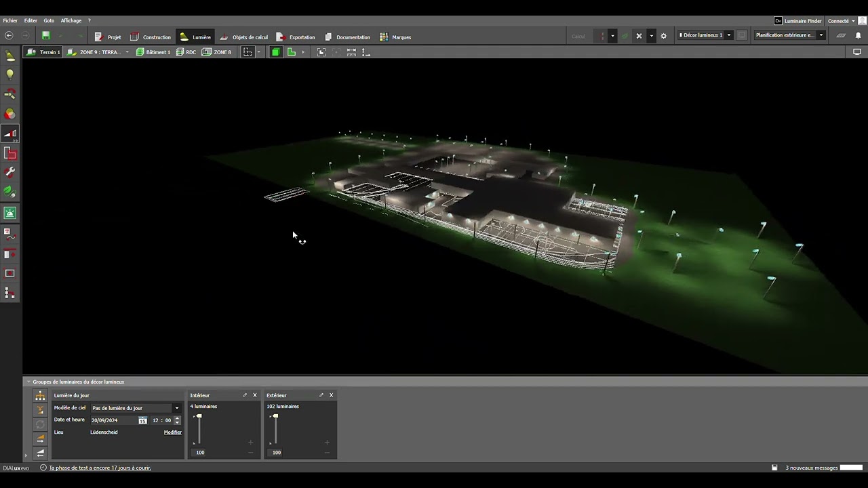
Task: Select the red rectangle frame sidebar tool
Action: click(10, 154)
